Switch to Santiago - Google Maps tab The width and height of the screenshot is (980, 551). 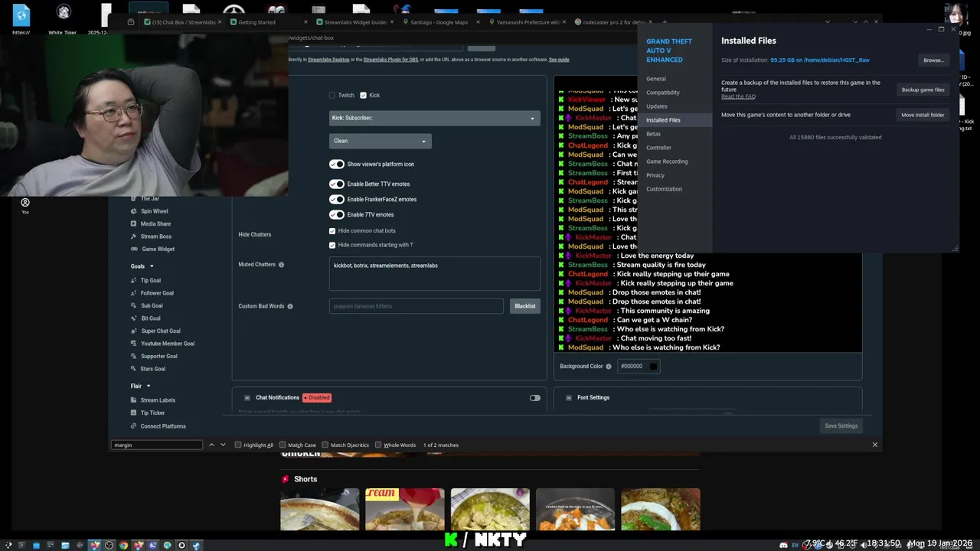coord(439,22)
